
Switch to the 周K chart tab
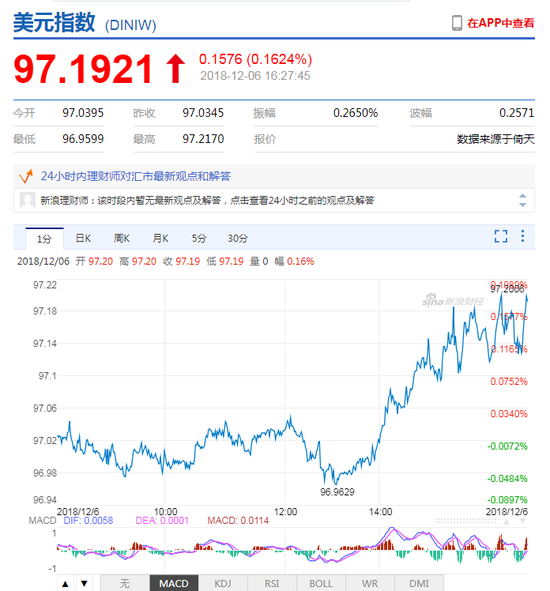pyautogui.click(x=122, y=238)
